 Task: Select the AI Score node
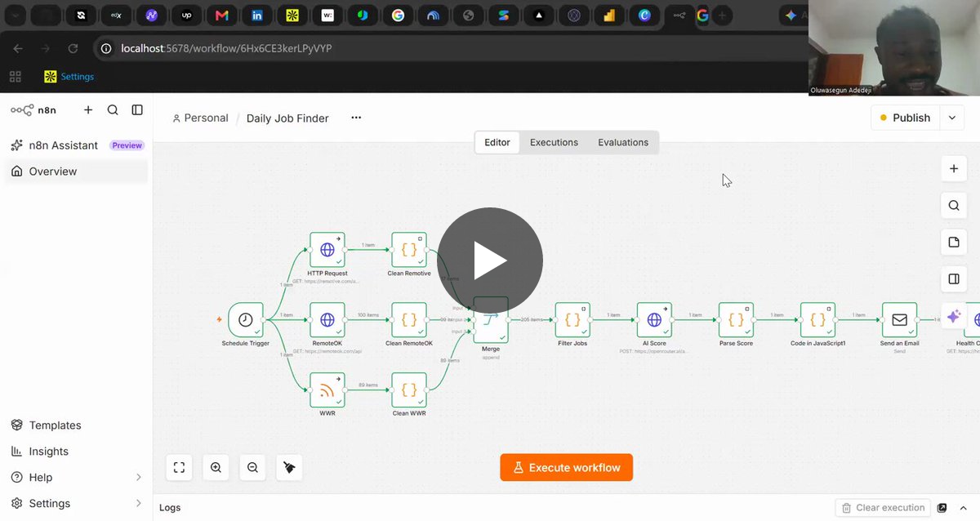pyautogui.click(x=654, y=320)
